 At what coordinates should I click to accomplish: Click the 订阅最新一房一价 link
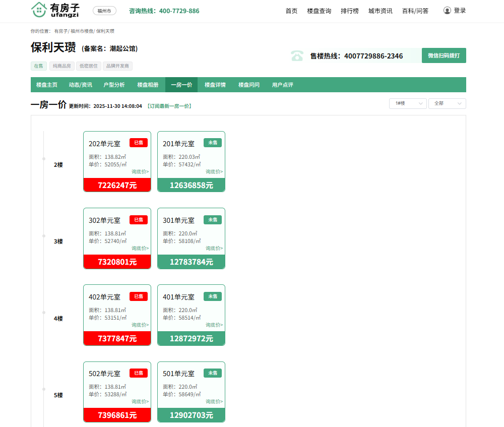coord(169,106)
